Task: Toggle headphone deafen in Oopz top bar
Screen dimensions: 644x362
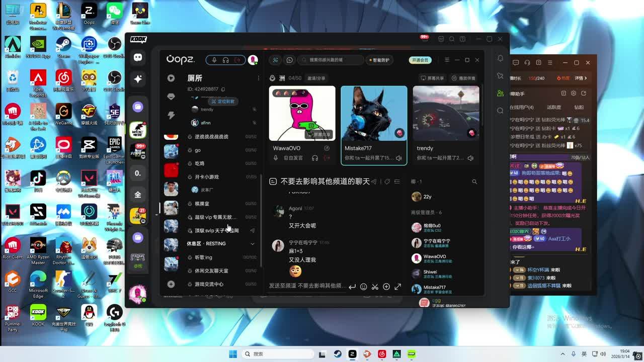Action: (x=226, y=60)
